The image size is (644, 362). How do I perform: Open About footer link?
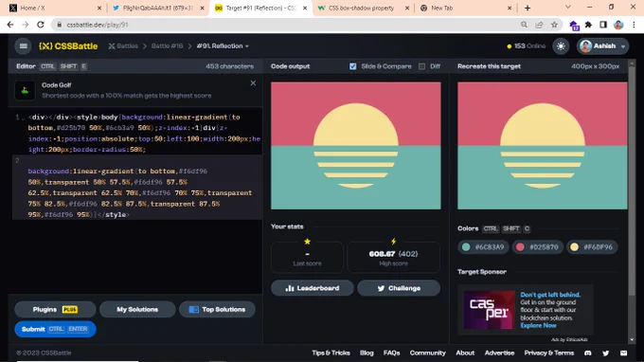click(x=465, y=353)
